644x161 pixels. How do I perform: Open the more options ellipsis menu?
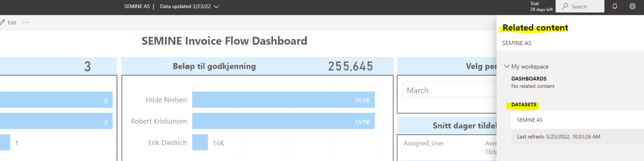26,23
